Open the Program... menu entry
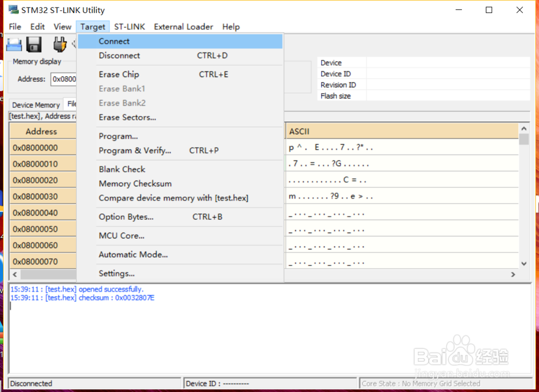The image size is (539, 392). (180, 136)
